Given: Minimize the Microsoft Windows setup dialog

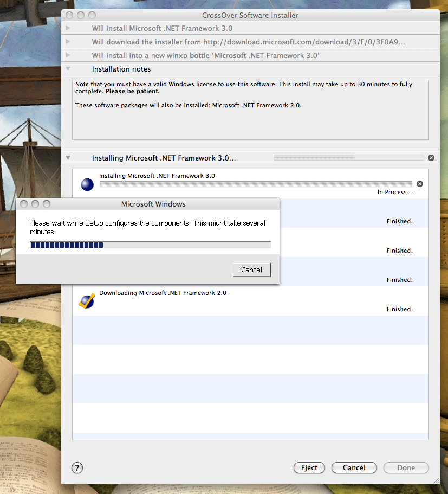Looking at the screenshot, I should tap(35, 204).
